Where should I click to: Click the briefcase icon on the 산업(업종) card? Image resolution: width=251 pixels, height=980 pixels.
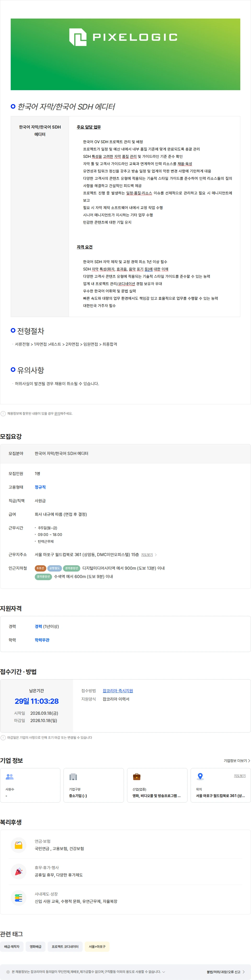coord(137,777)
